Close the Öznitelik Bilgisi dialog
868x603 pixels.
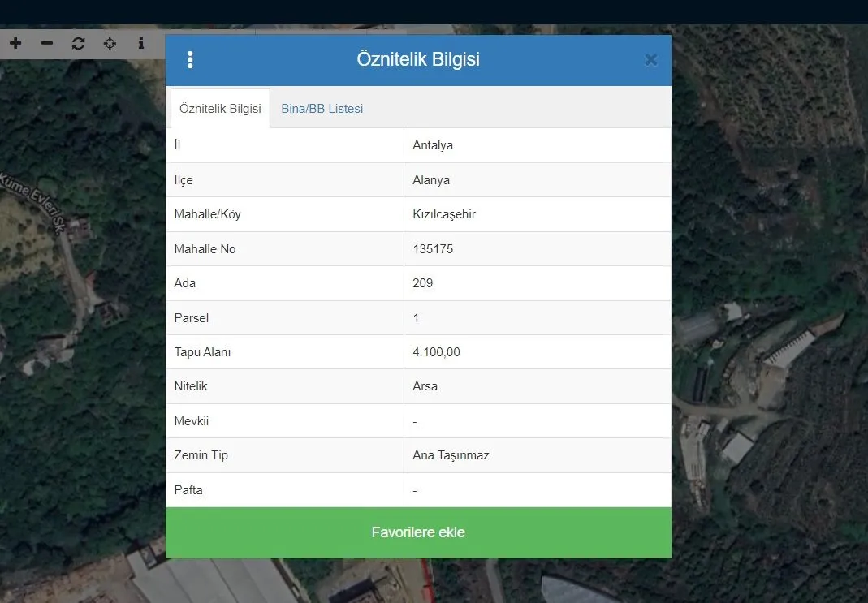[650, 60]
